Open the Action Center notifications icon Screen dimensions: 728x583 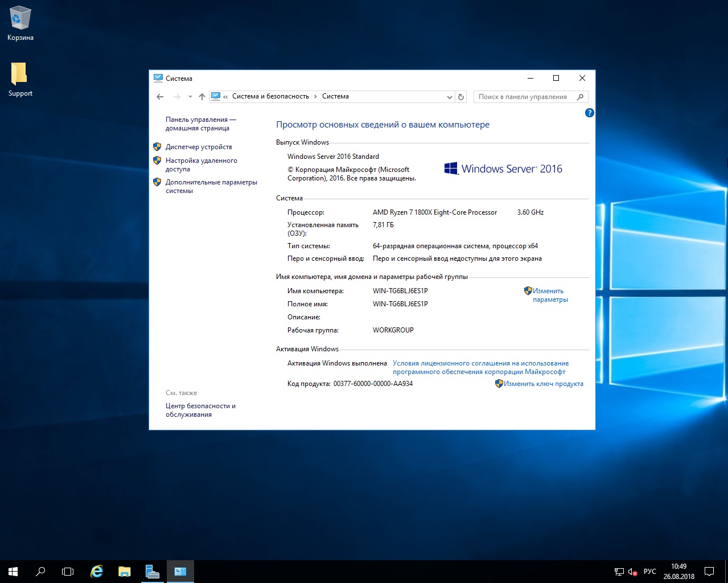(x=709, y=572)
